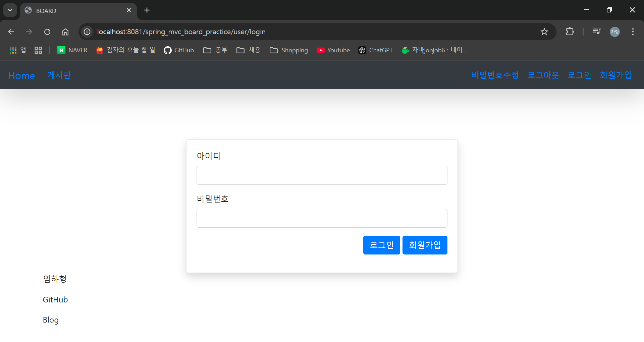Open the 감자의 오늘 할 일 bookmark

[x=126, y=50]
